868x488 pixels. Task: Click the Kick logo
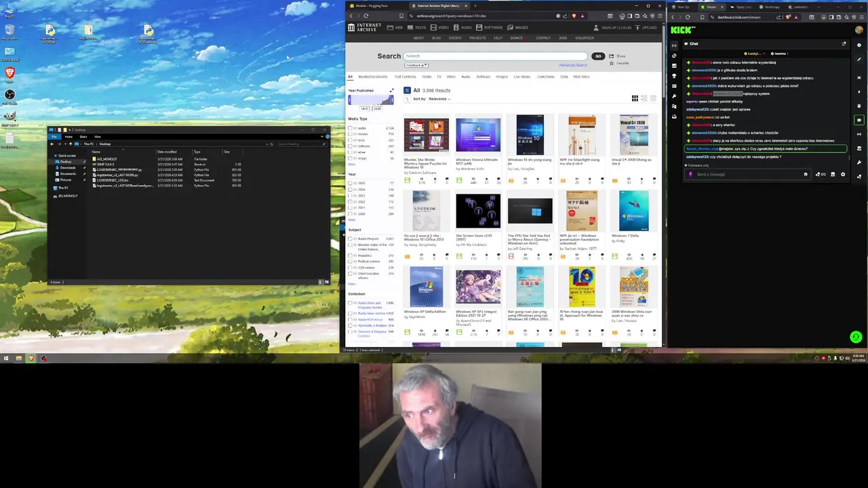[682, 30]
